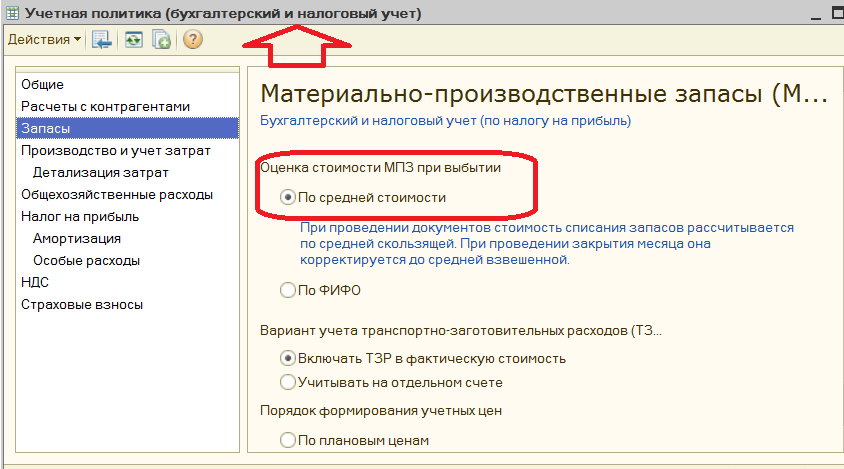Image resolution: width=844 pixels, height=469 pixels.
Task: Open Детализация затрат subsection
Action: (x=128, y=173)
